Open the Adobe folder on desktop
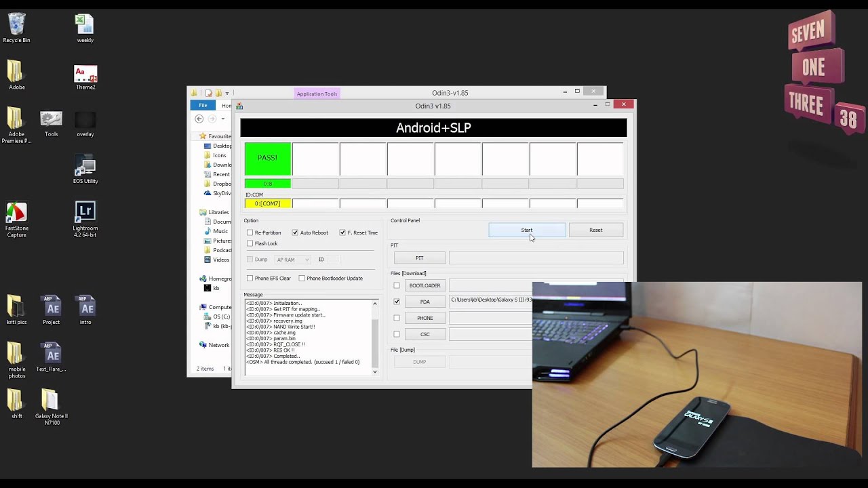The image size is (868, 488). (16, 75)
